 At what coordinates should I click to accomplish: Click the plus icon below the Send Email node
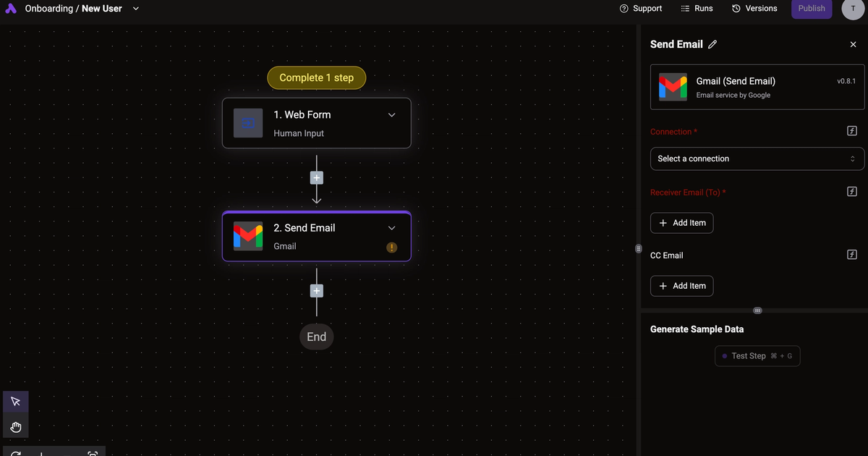316,290
